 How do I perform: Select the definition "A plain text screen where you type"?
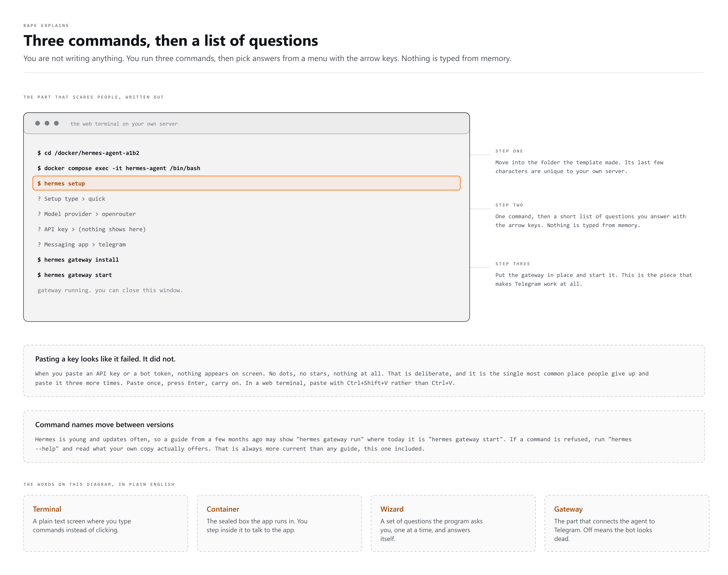(82, 525)
